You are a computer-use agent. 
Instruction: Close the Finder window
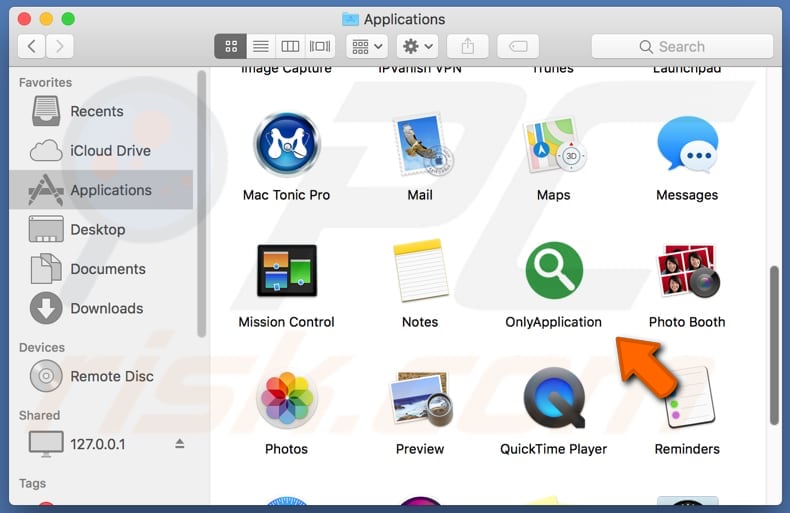[x=24, y=19]
